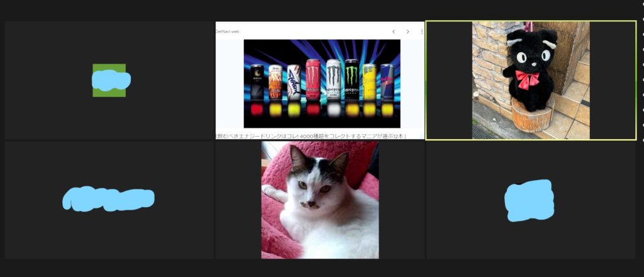Select the bottom-right participant with blue-scribbled name
This screenshot has height=277, width=644.
click(530, 200)
